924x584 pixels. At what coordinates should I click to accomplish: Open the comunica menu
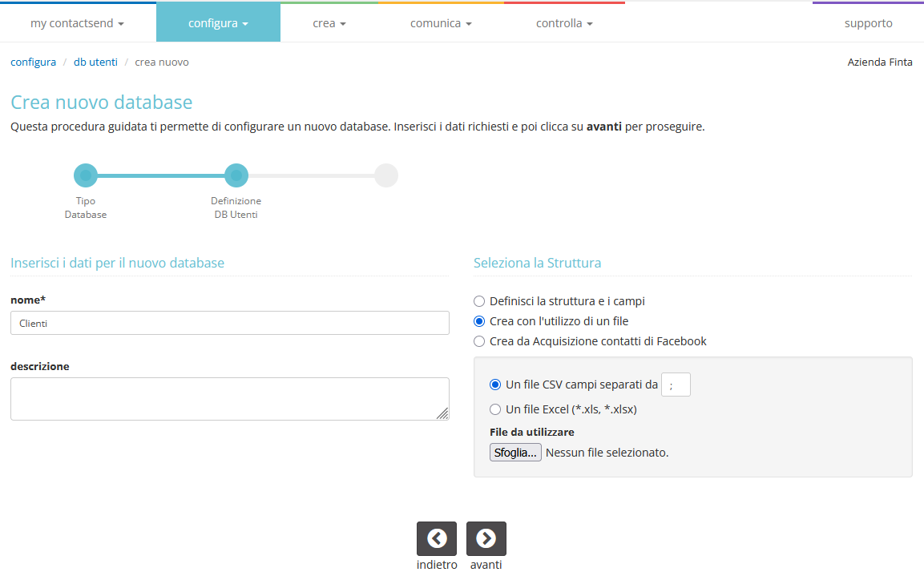[x=441, y=23]
